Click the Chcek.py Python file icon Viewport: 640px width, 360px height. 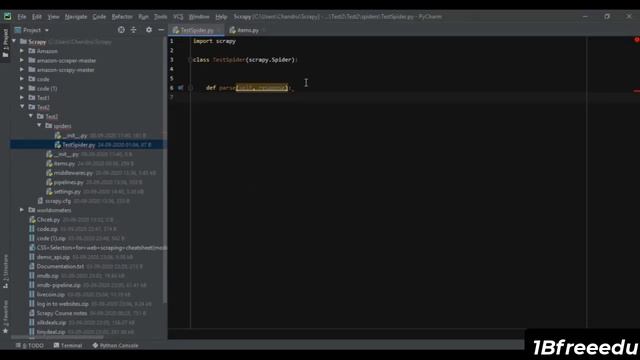pyautogui.click(x=32, y=220)
